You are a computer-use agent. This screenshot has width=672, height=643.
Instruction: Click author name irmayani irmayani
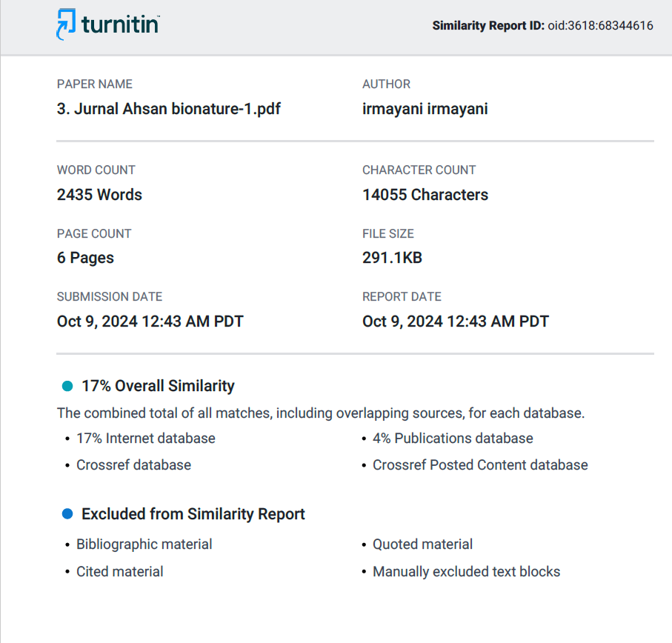click(x=425, y=109)
